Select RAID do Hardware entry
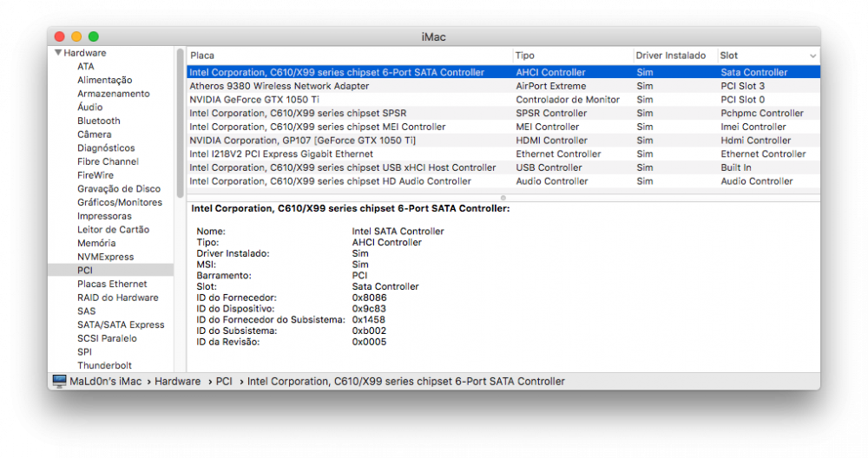The image size is (868, 458). 118,298
